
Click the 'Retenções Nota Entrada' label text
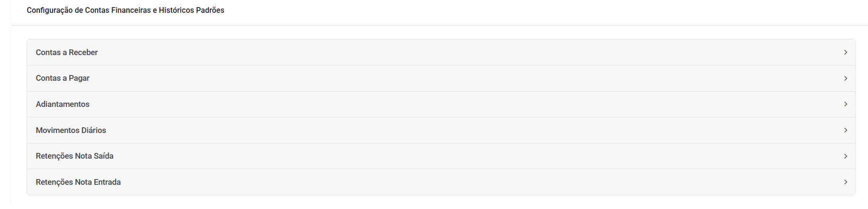click(78, 182)
